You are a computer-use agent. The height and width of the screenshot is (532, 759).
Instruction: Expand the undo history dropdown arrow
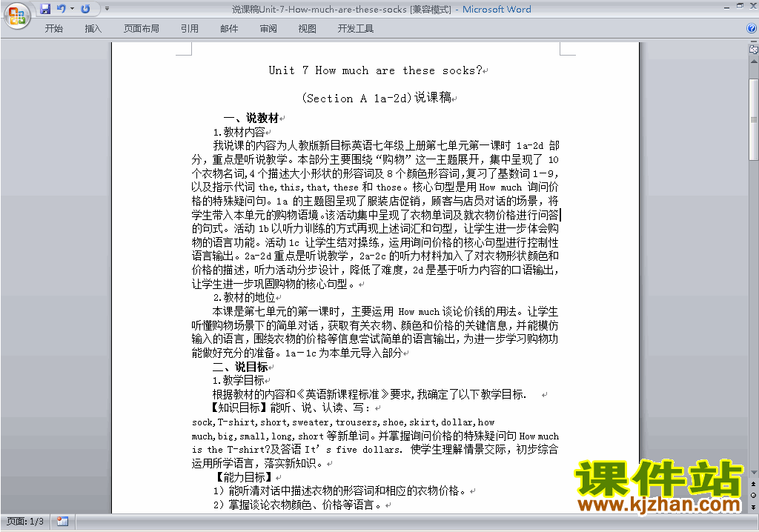pyautogui.click(x=72, y=9)
